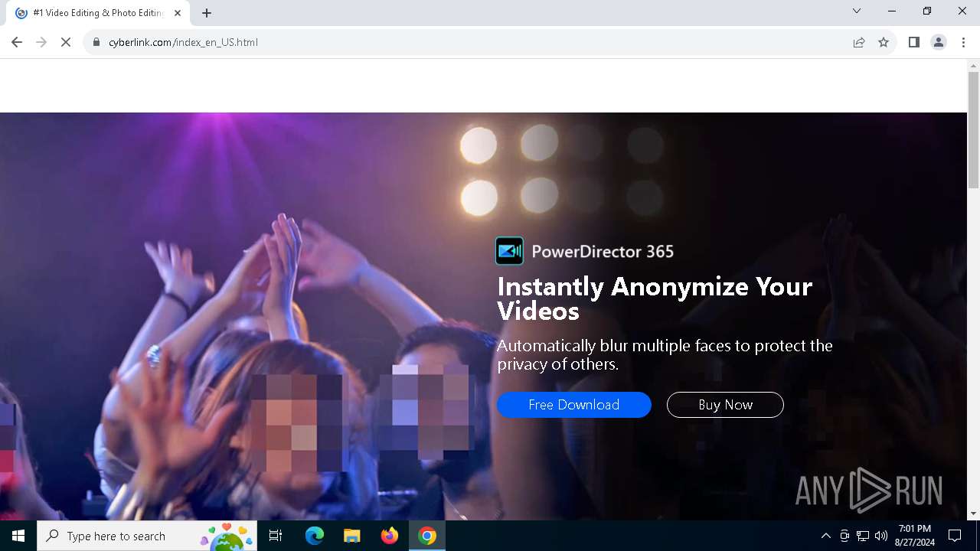Viewport: 980px width, 551px height.
Task: Launch Firefox from the taskbar
Action: tap(390, 536)
